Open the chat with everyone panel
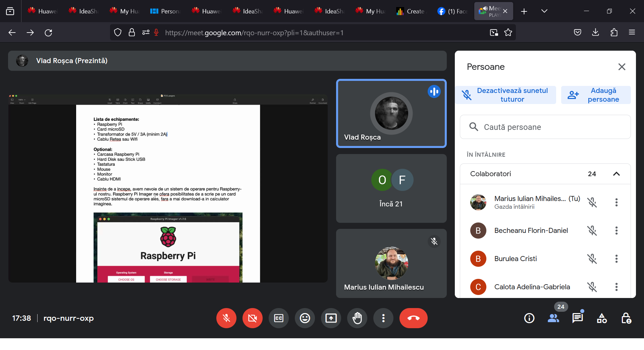 coord(577,318)
